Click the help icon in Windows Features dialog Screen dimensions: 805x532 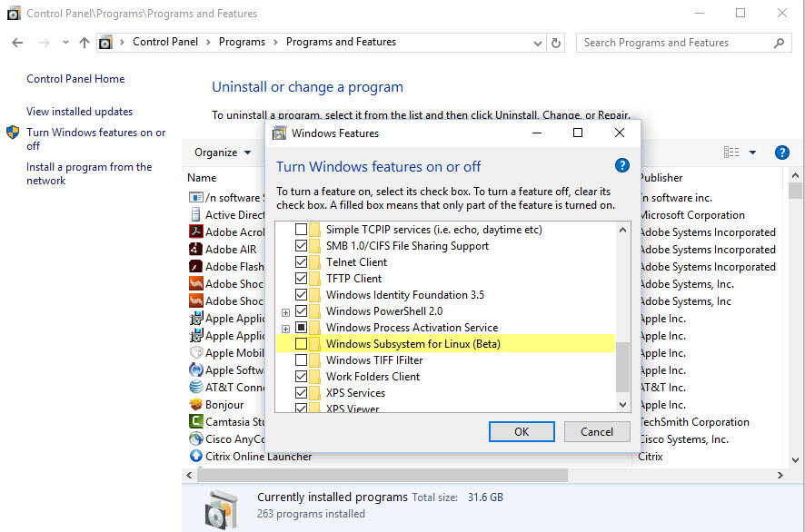point(621,166)
